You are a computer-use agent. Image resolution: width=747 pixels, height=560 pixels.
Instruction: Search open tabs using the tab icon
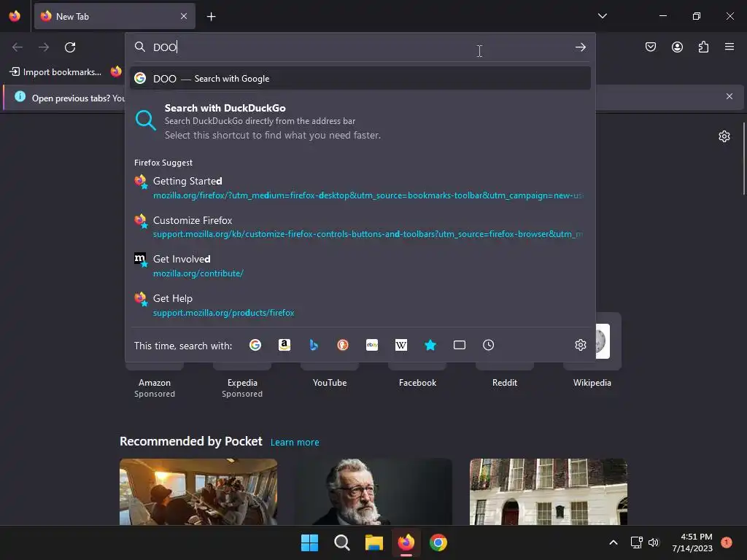(x=460, y=345)
